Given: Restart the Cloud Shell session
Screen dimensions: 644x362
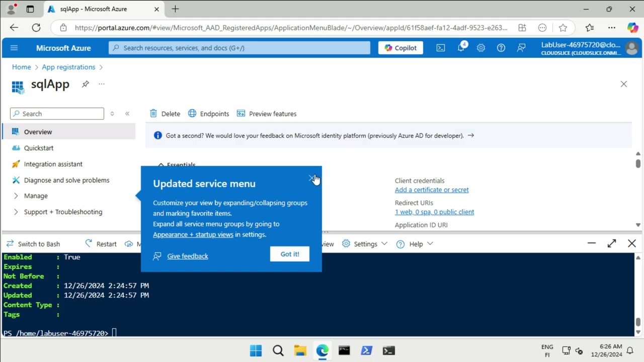Looking at the screenshot, I should coord(101,244).
